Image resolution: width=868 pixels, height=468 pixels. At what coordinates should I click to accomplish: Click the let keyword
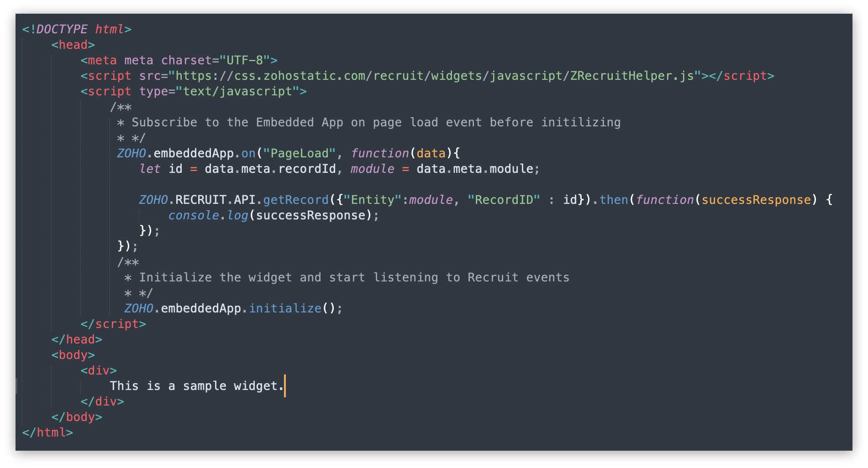point(150,169)
